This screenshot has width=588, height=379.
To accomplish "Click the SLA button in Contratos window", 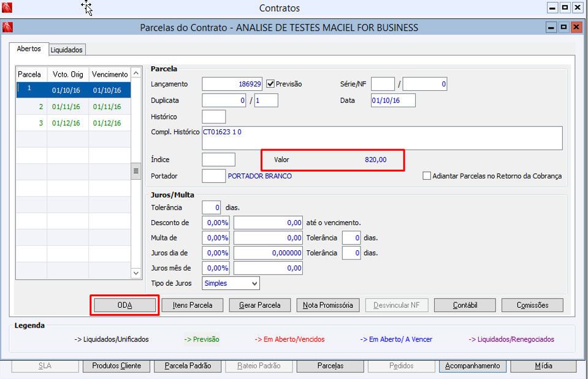I will tap(45, 366).
